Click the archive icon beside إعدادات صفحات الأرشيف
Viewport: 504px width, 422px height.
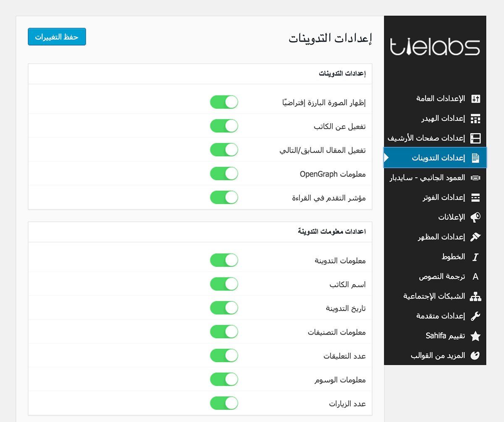(475, 138)
